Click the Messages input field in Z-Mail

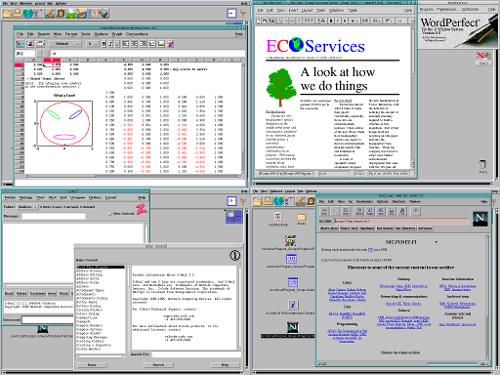pos(53,216)
